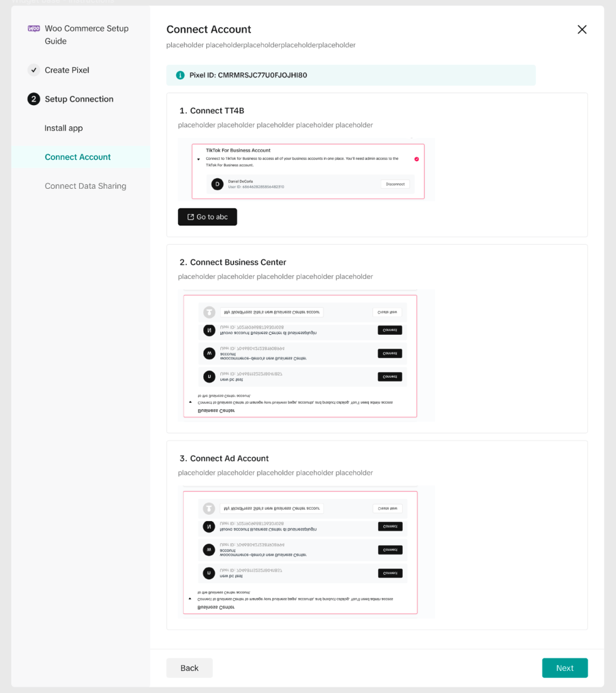
Task: Open the Install app step
Action: (x=64, y=128)
